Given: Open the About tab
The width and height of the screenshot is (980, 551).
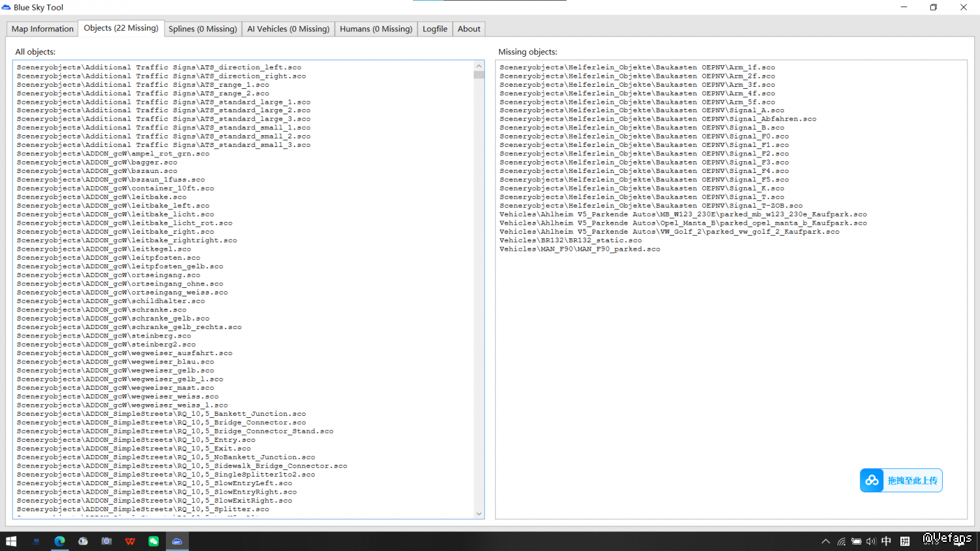Looking at the screenshot, I should coord(469,29).
